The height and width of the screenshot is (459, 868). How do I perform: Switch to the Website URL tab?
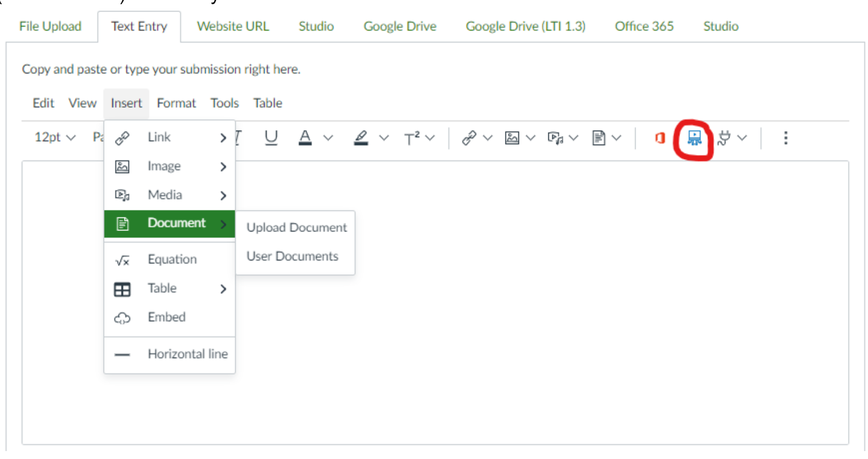233,26
